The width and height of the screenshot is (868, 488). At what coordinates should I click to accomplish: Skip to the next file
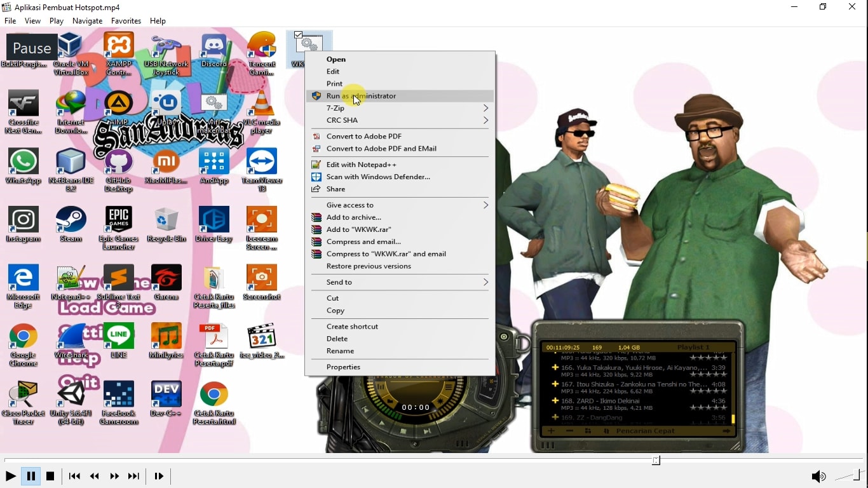133,476
